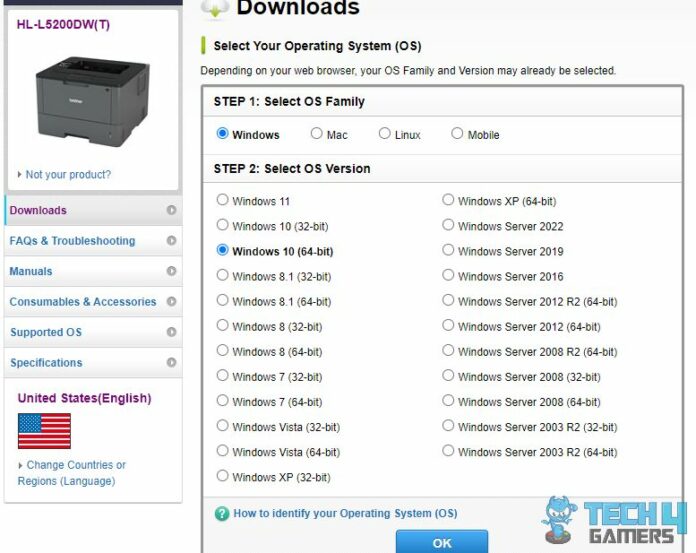The image size is (696, 553).
Task: Choose Windows Server 2019 option
Action: (x=448, y=250)
